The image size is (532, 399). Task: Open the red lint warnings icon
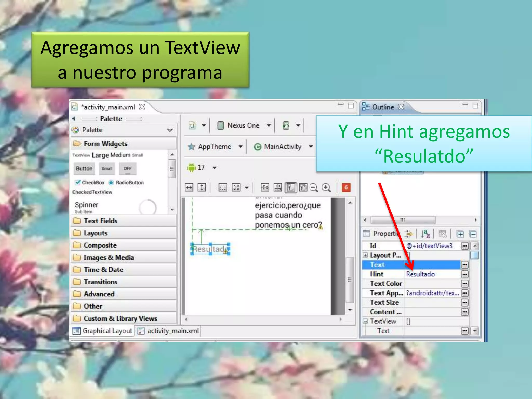click(346, 187)
